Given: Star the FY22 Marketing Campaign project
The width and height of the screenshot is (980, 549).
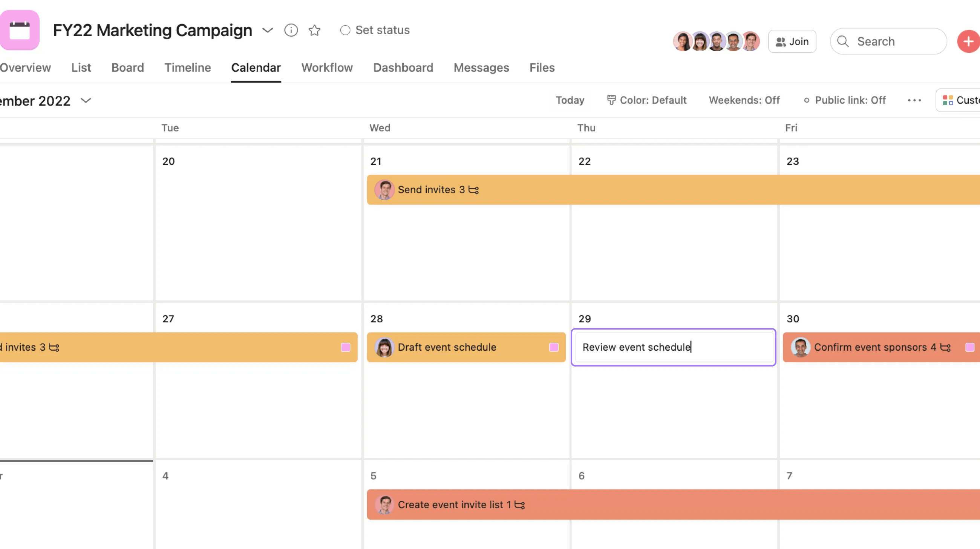Looking at the screenshot, I should [x=315, y=30].
